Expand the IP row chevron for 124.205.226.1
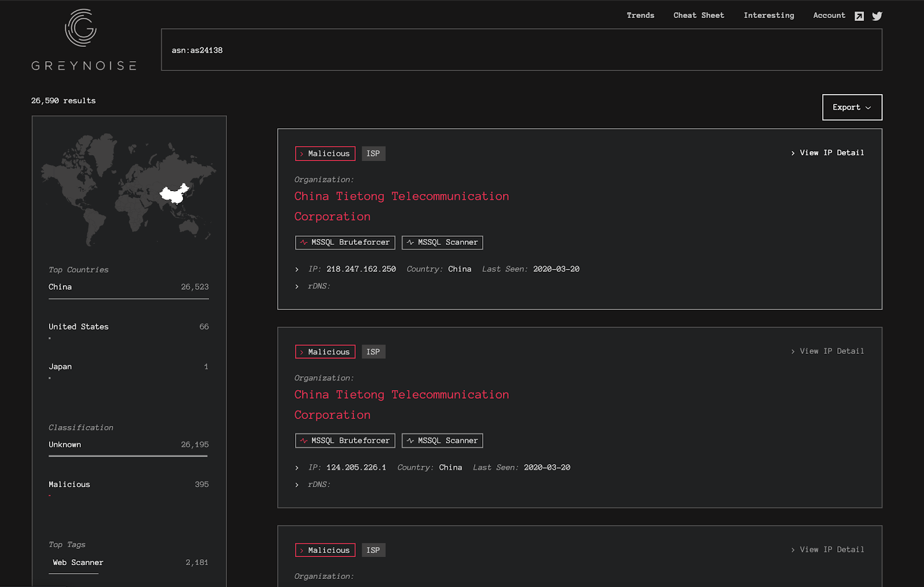The image size is (924, 587). [297, 468]
